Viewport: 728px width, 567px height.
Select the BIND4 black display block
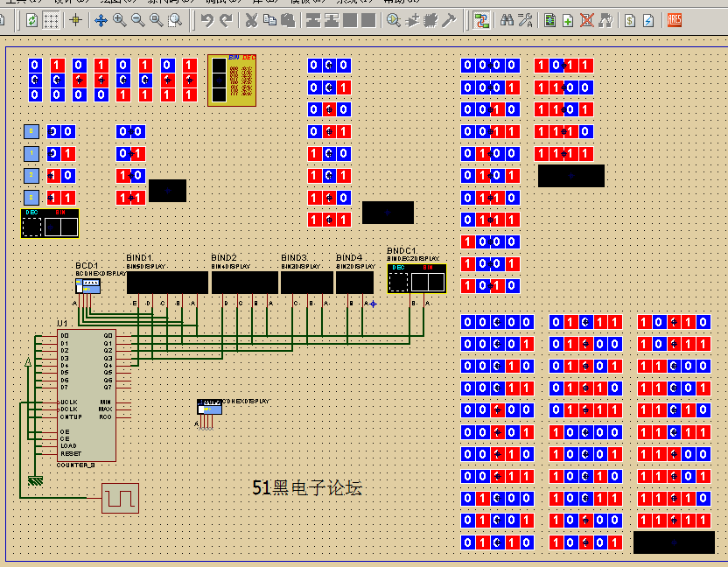[354, 283]
